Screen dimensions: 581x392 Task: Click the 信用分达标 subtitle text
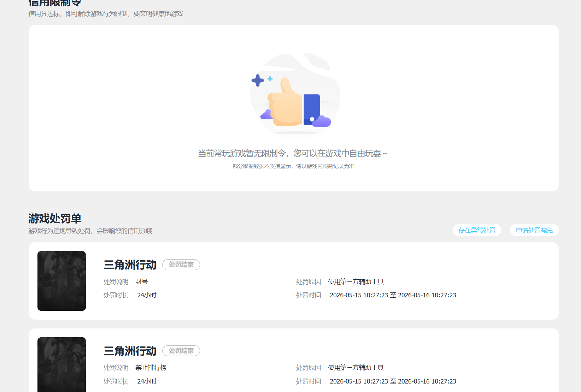(106, 14)
